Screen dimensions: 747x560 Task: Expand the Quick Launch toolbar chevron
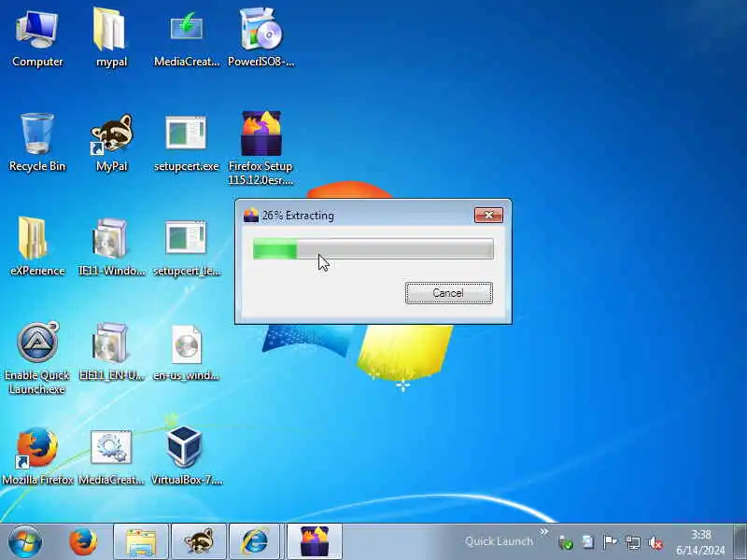(x=543, y=531)
